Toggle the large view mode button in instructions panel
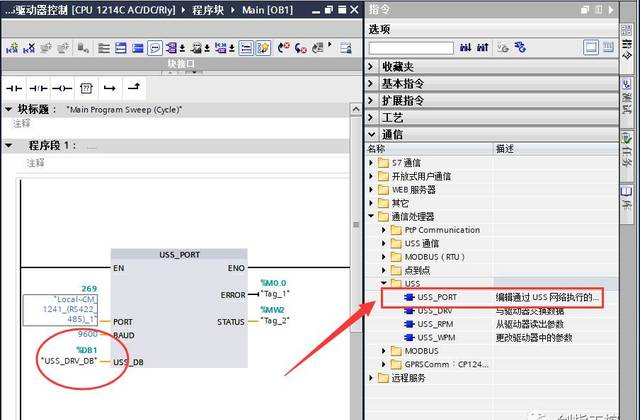Image resolution: width=640 pixels, height=420 pixels. [591, 47]
